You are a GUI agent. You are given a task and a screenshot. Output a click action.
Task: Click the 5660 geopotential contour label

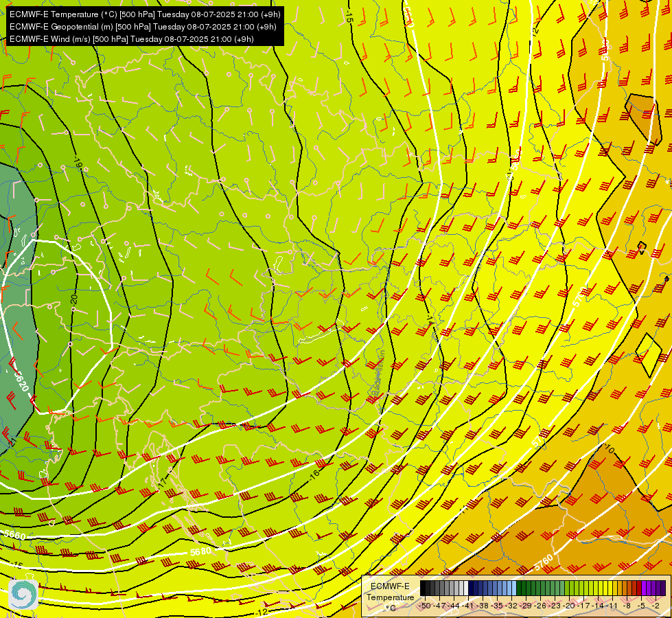[x=14, y=535]
